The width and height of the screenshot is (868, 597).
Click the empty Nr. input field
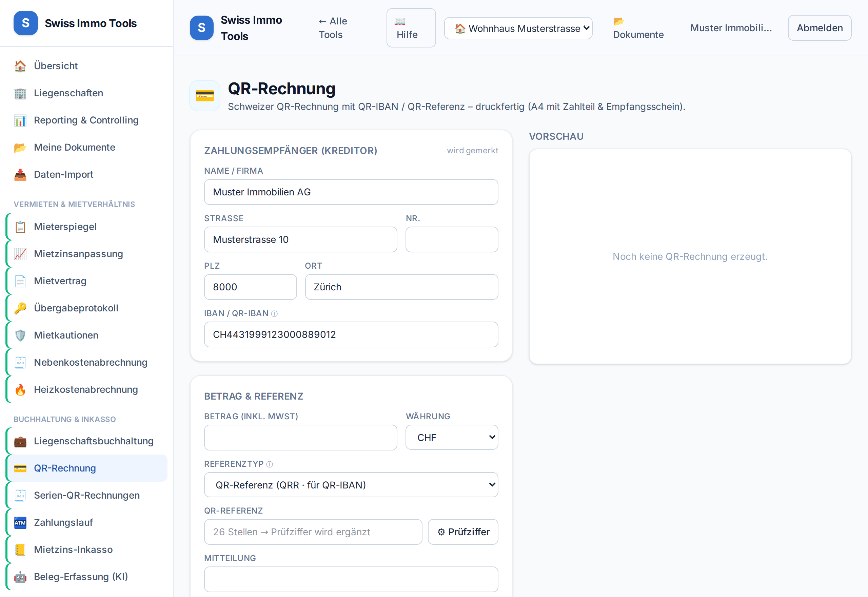[x=452, y=239]
